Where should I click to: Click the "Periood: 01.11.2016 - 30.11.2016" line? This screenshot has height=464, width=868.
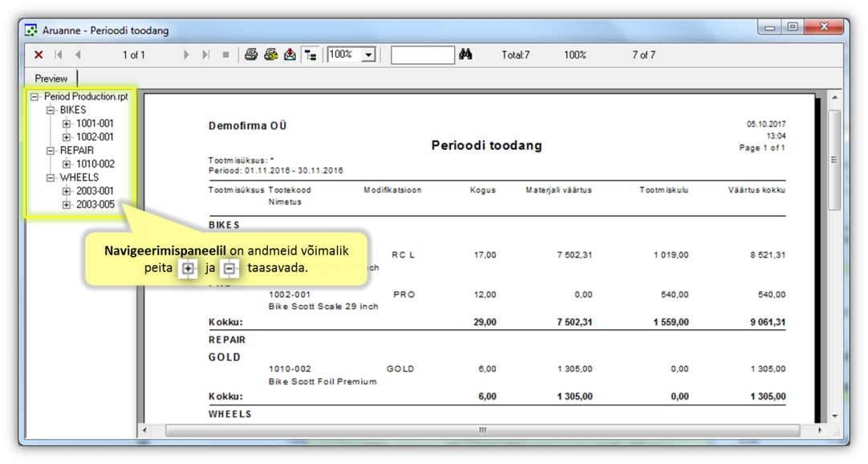pos(276,170)
